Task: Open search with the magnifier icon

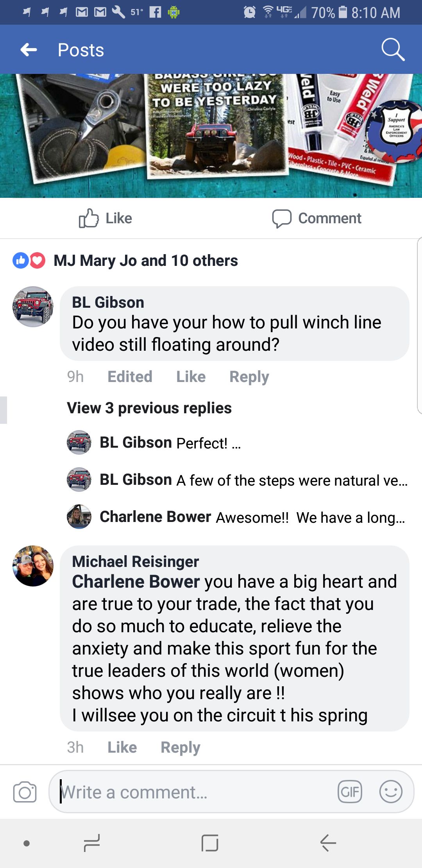Action: point(392,50)
